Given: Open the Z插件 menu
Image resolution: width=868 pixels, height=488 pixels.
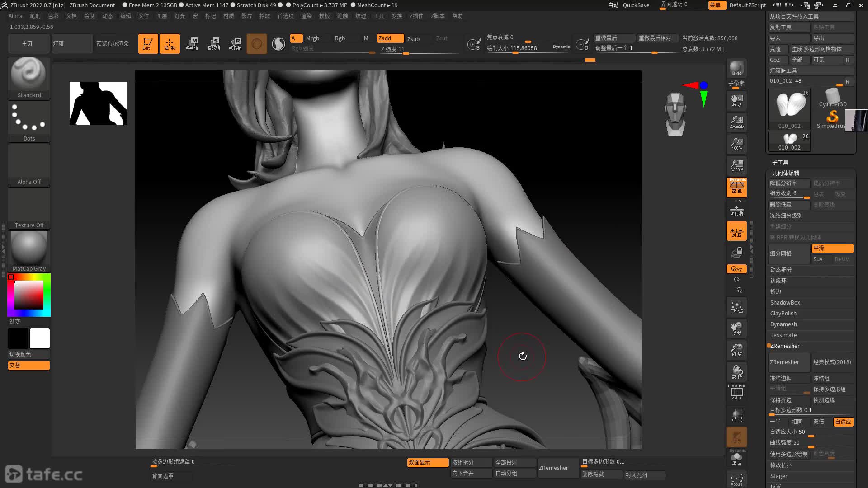Looking at the screenshot, I should [416, 16].
